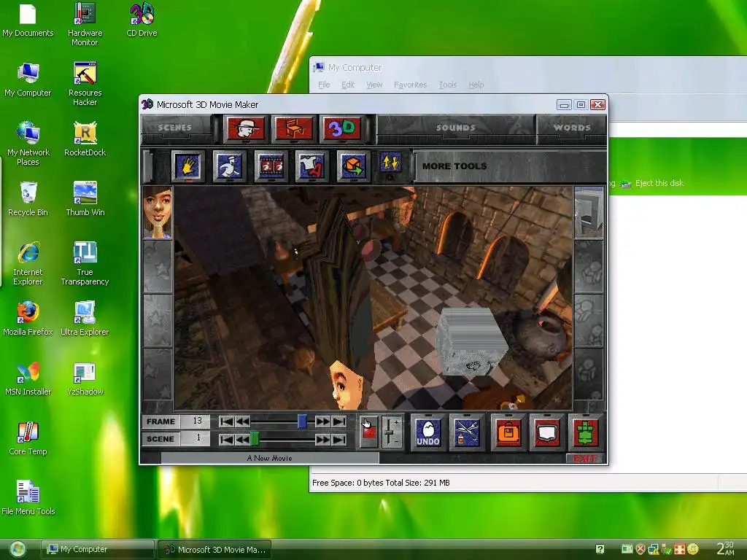747x560 pixels.
Task: Click the scene number field showing 1
Action: point(196,438)
